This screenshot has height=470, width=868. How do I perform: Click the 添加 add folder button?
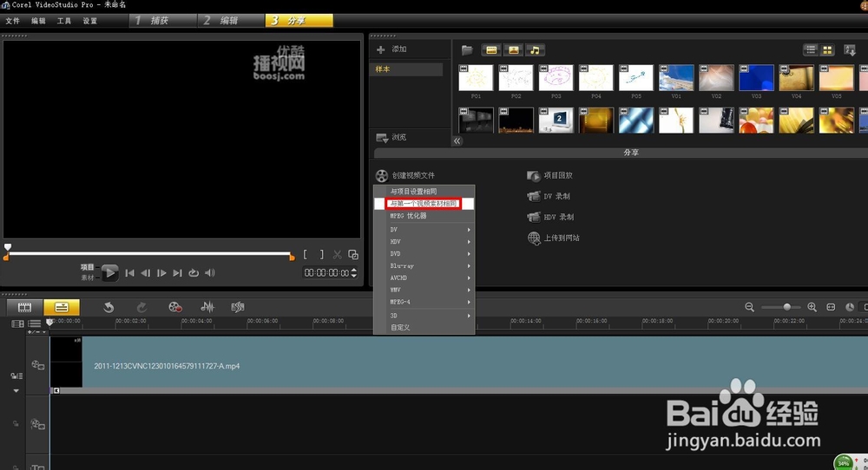point(392,49)
